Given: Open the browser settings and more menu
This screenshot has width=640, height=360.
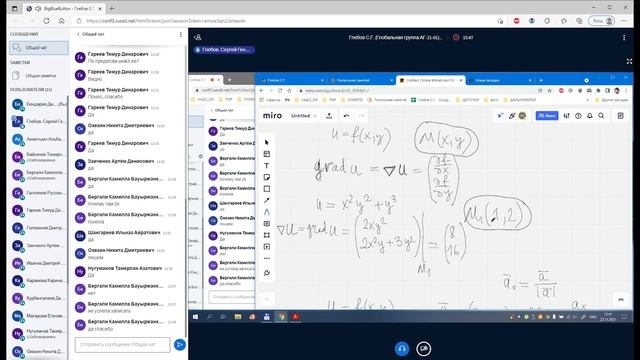Looking at the screenshot, I should 624,21.
